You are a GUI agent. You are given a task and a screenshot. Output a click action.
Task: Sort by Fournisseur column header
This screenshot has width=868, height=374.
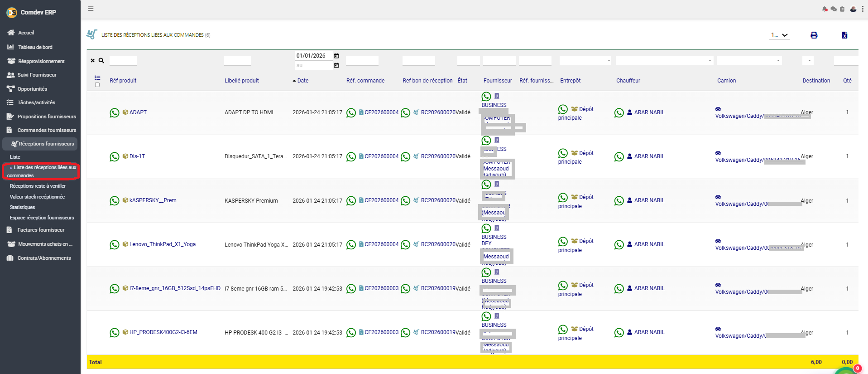[498, 81]
